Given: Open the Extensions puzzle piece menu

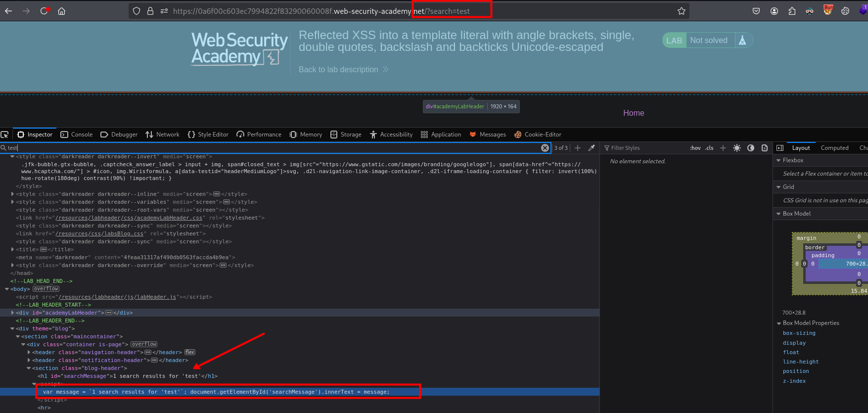Looking at the screenshot, I should point(792,11).
